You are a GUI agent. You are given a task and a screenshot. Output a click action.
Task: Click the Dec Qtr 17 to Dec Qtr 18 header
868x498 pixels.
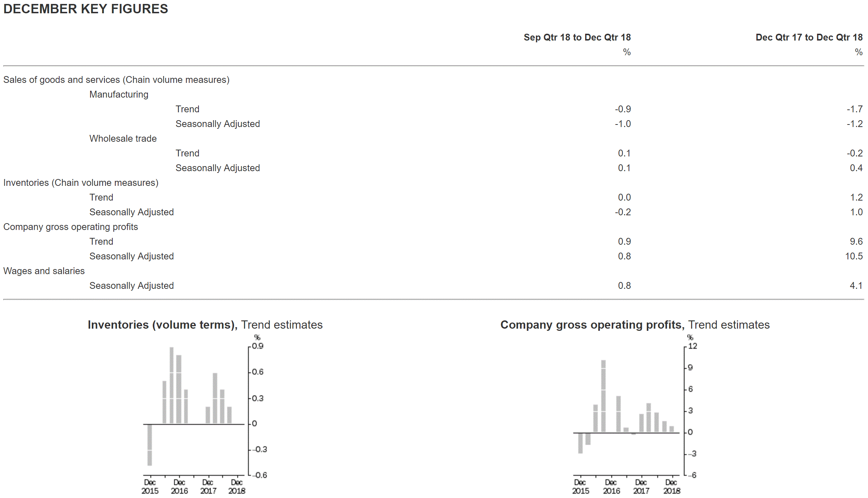click(x=809, y=37)
